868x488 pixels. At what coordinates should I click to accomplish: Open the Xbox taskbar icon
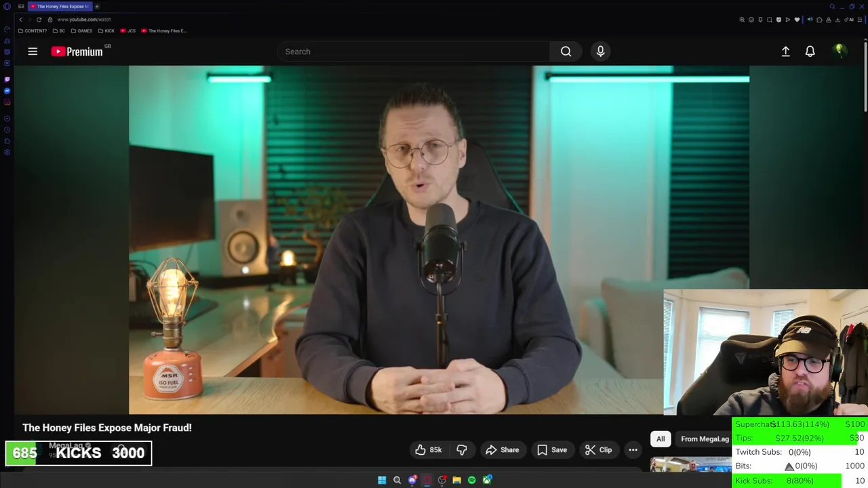pyautogui.click(x=487, y=480)
